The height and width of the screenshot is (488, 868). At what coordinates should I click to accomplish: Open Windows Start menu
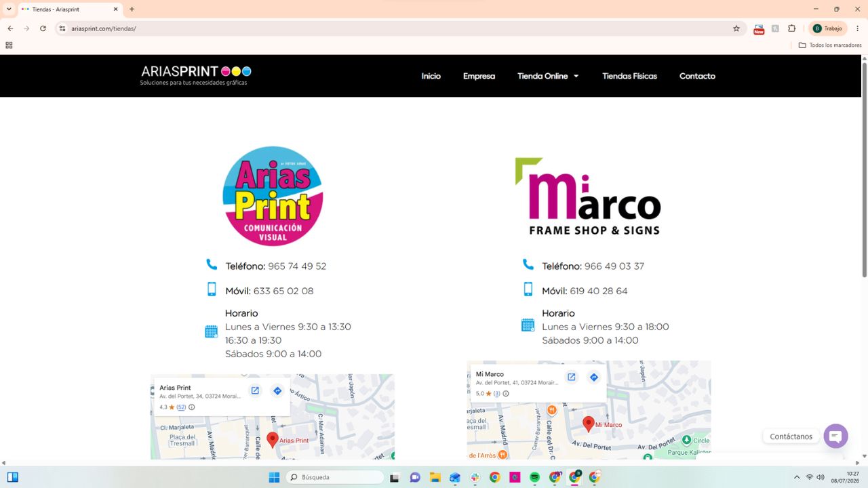click(x=274, y=477)
